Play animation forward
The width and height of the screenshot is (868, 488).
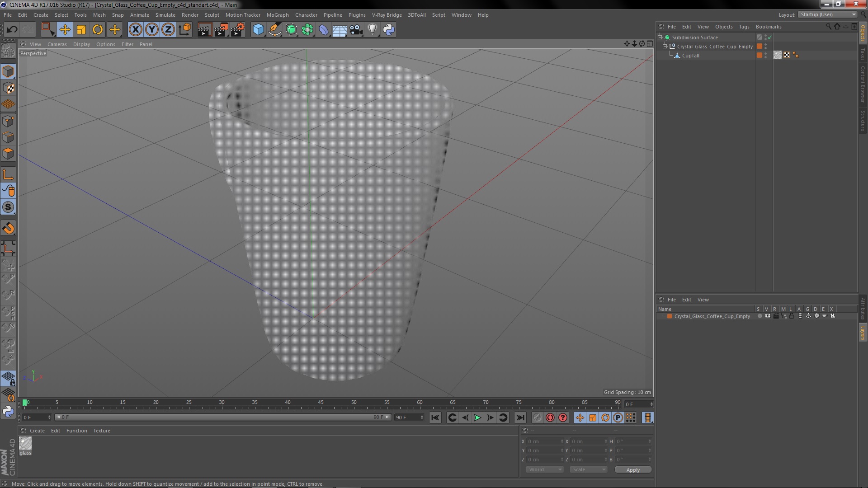click(x=477, y=418)
